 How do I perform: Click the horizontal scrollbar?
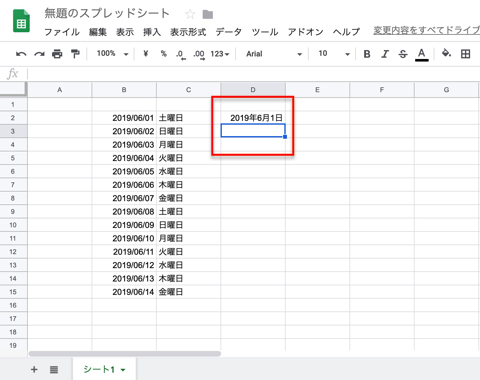(x=125, y=354)
